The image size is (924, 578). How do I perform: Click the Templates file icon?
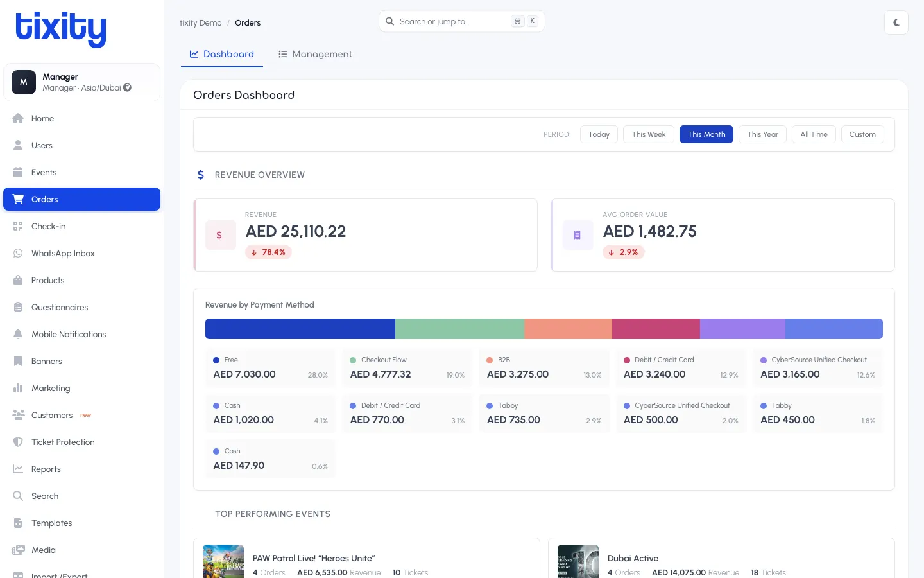(x=18, y=523)
